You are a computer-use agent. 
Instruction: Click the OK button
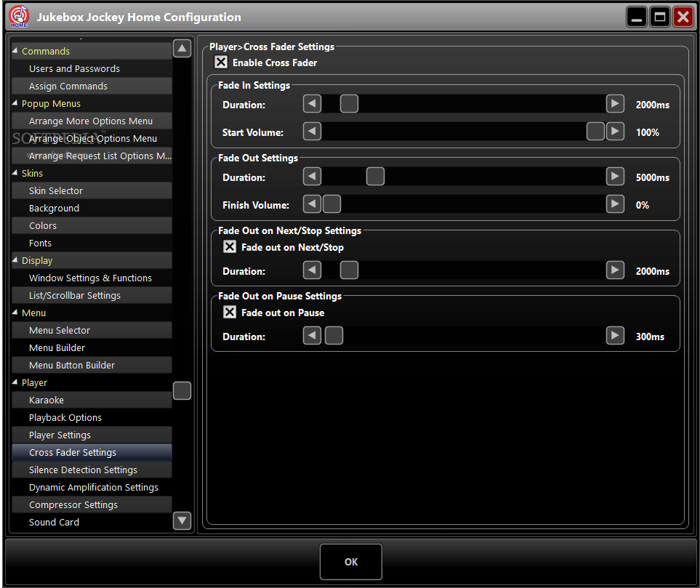pos(351,562)
